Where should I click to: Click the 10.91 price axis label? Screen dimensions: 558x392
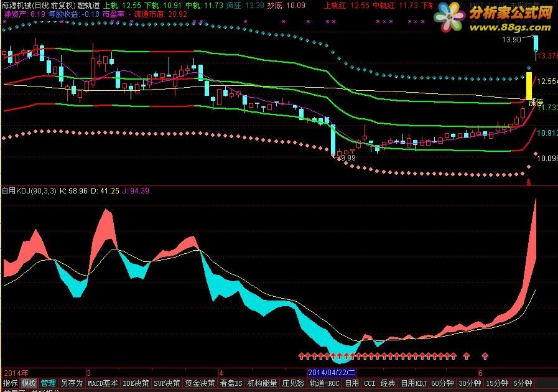[x=547, y=133]
